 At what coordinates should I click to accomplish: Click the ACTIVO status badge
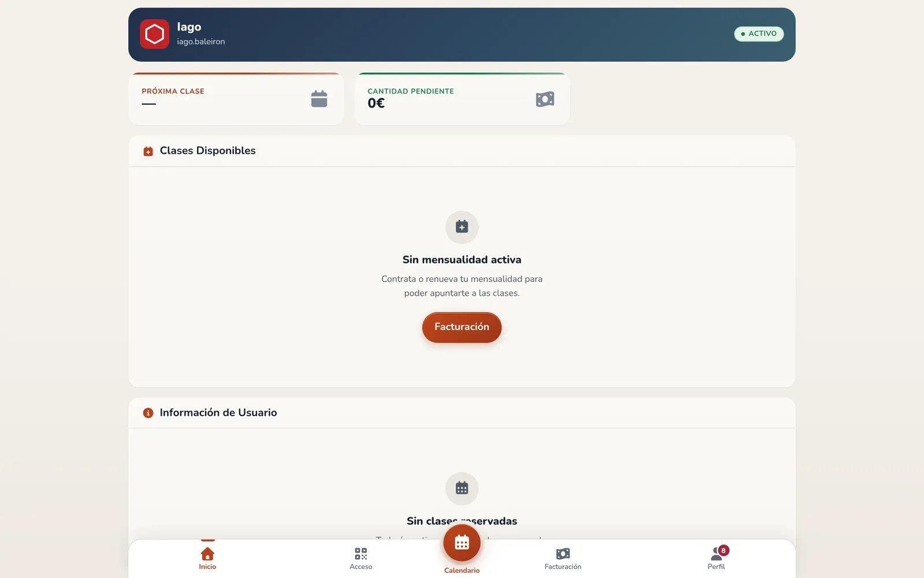759,34
